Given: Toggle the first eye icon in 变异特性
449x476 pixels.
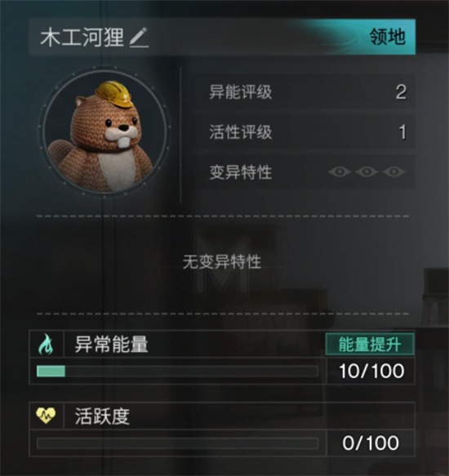Looking at the screenshot, I should [340, 171].
